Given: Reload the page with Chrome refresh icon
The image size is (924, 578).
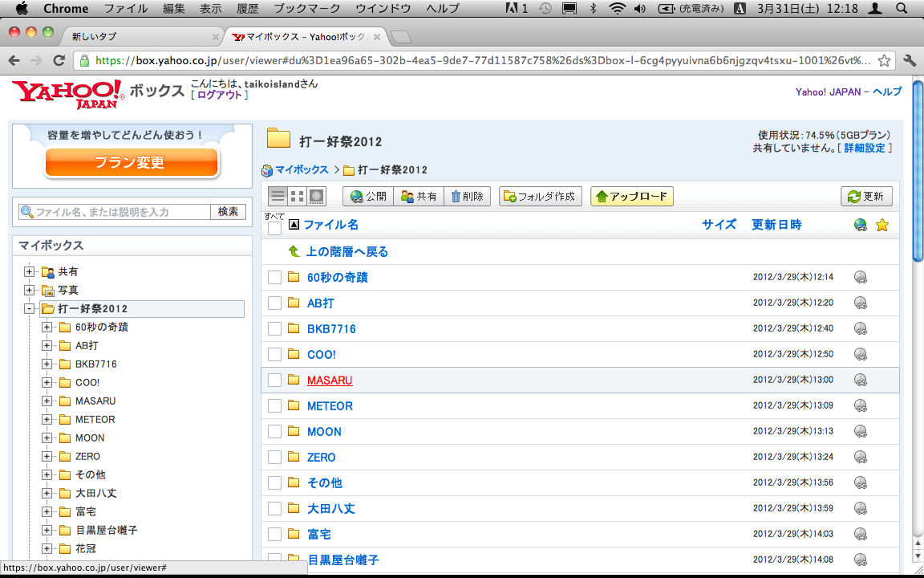Looking at the screenshot, I should (59, 60).
